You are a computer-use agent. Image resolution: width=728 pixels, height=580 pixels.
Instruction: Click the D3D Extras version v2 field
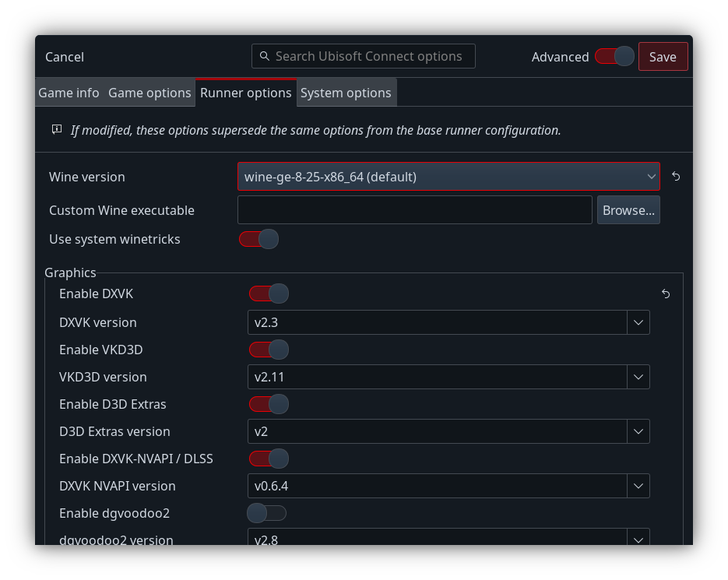438,431
